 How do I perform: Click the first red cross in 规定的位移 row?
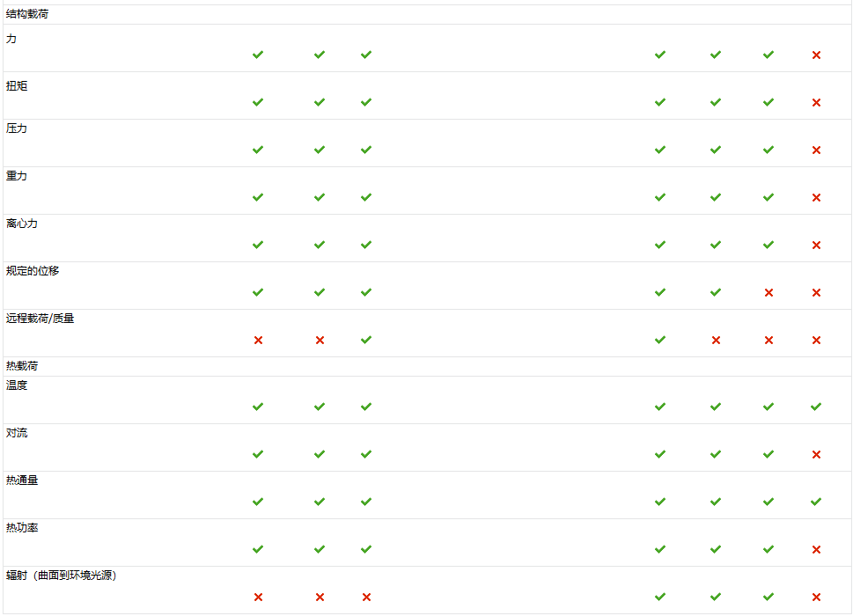pyautogui.click(x=768, y=293)
